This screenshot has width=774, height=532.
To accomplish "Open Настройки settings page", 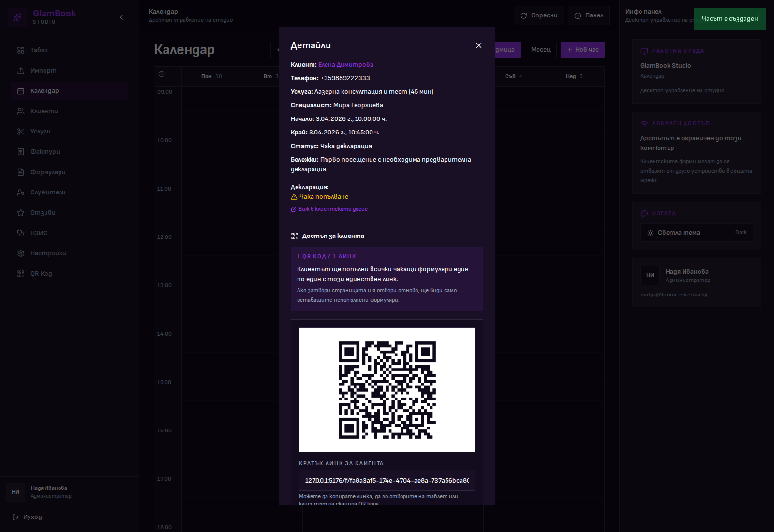I will 48,253.
